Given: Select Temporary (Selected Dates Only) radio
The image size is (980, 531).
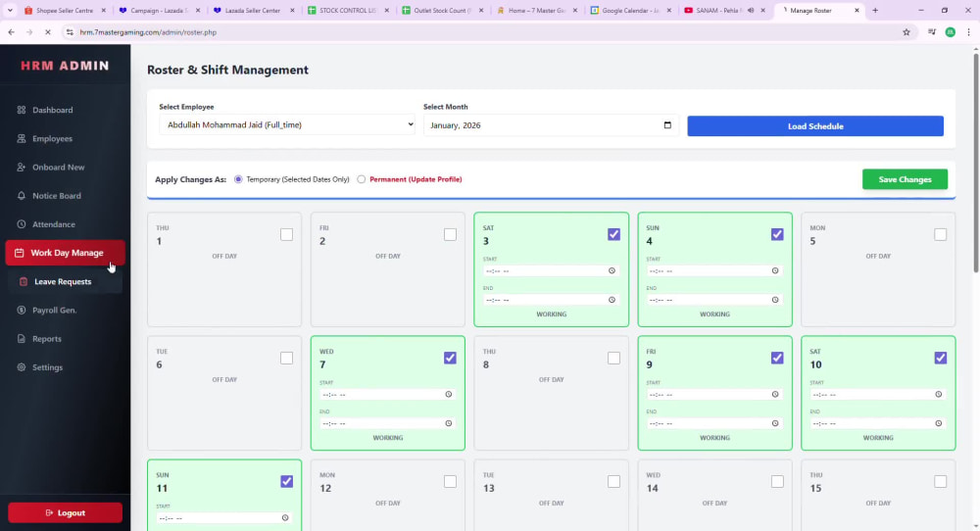Looking at the screenshot, I should pos(238,179).
